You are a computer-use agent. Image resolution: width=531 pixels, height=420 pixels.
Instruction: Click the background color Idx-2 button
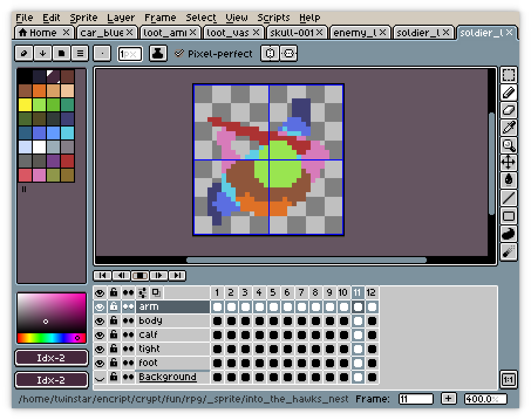click(52, 380)
